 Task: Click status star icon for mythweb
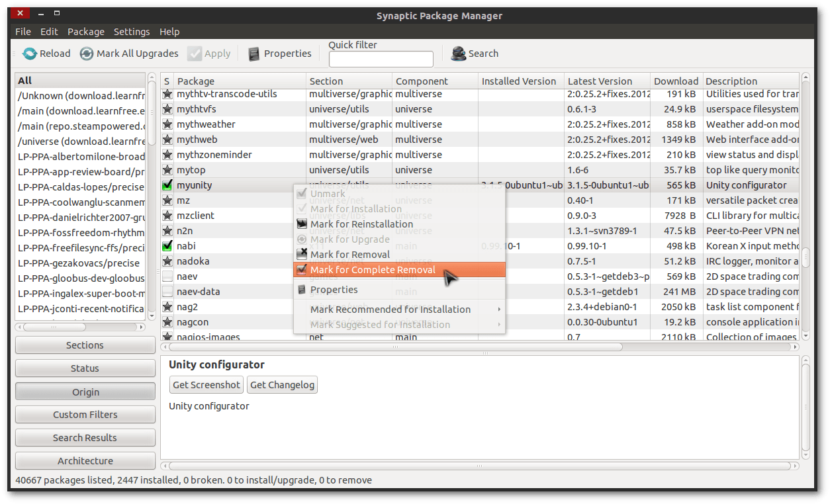point(167,140)
